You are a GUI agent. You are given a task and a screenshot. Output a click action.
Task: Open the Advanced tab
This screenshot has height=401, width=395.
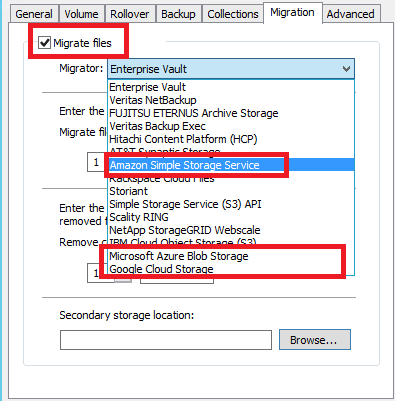tap(350, 14)
